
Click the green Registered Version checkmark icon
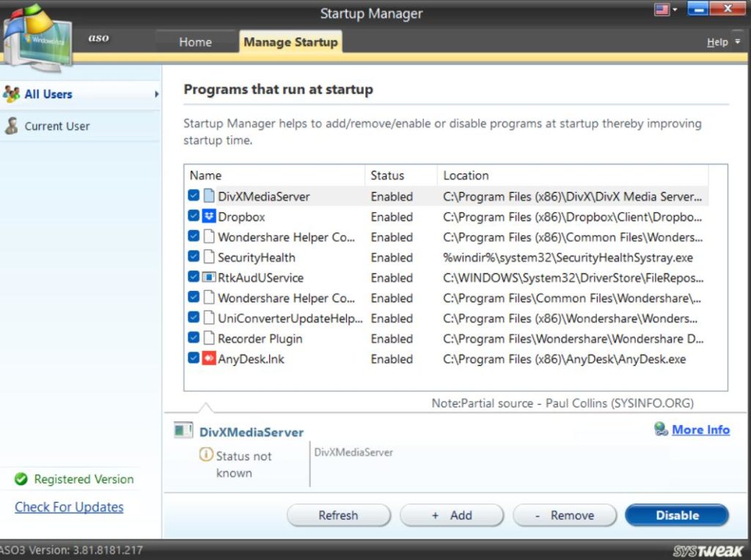pyautogui.click(x=21, y=479)
